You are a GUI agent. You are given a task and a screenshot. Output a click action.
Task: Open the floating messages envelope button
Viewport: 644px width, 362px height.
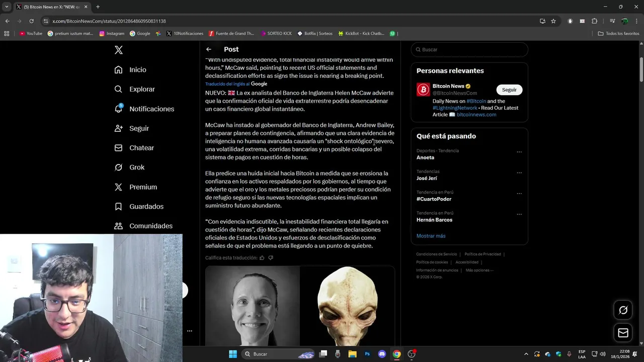623,333
